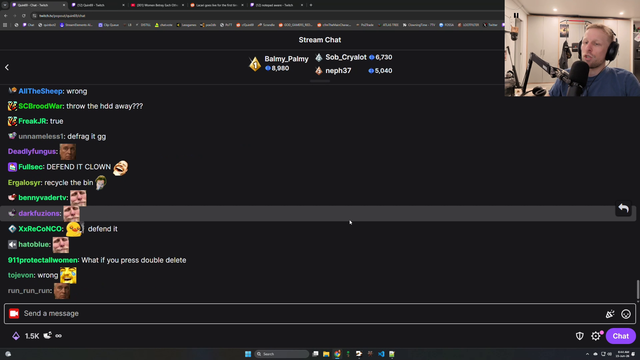Open Sob_Cryalot leaderboard entry
Viewport: 640px width, 360px height.
346,58
